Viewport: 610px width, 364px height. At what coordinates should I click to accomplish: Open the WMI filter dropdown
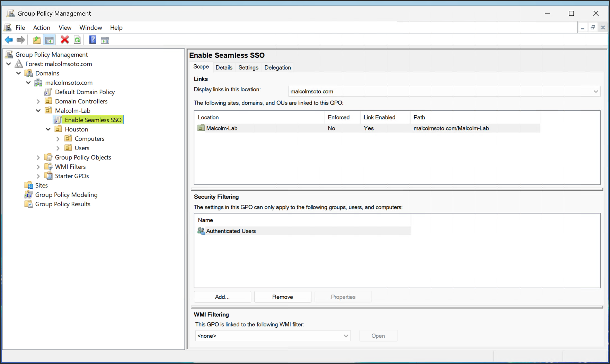tap(345, 336)
